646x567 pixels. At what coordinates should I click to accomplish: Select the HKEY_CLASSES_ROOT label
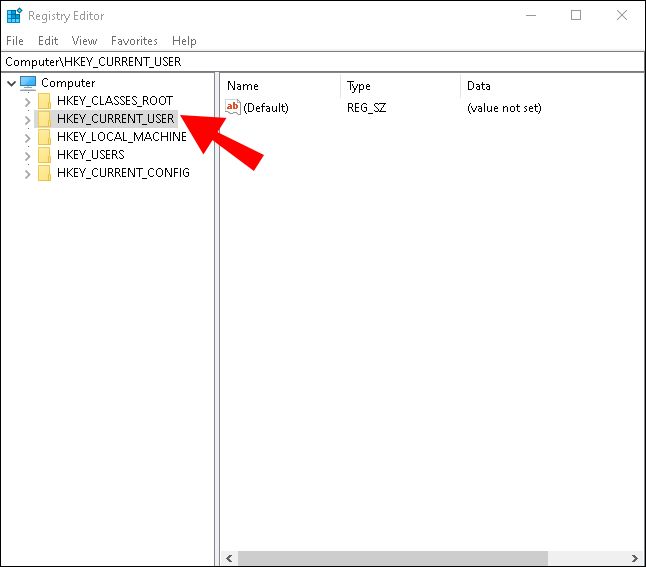tap(115, 101)
